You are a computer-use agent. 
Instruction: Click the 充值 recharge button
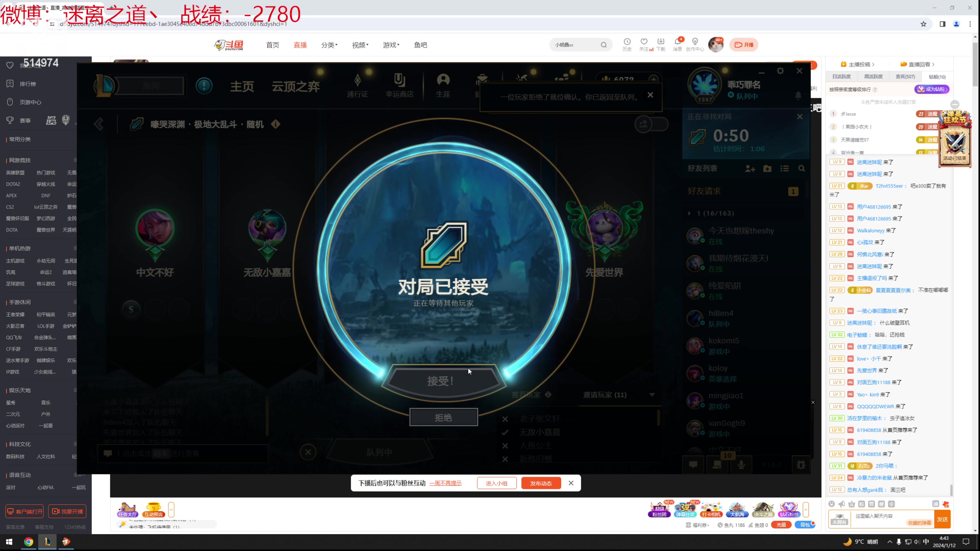[782, 525]
